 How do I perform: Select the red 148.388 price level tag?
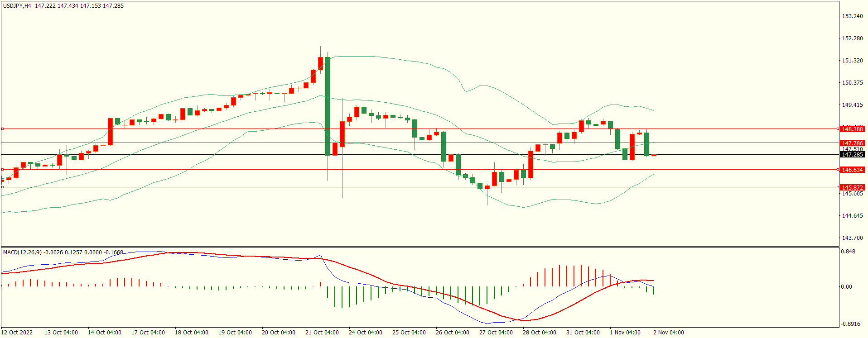tap(852, 129)
